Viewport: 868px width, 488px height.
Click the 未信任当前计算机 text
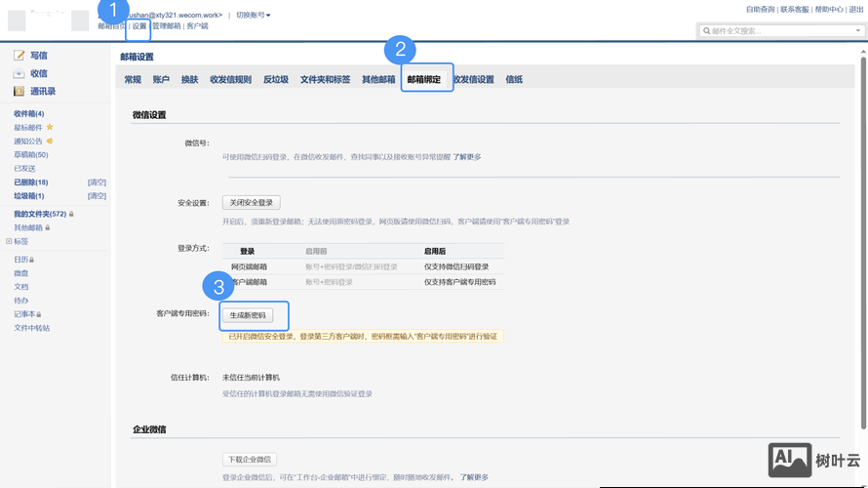click(x=251, y=378)
